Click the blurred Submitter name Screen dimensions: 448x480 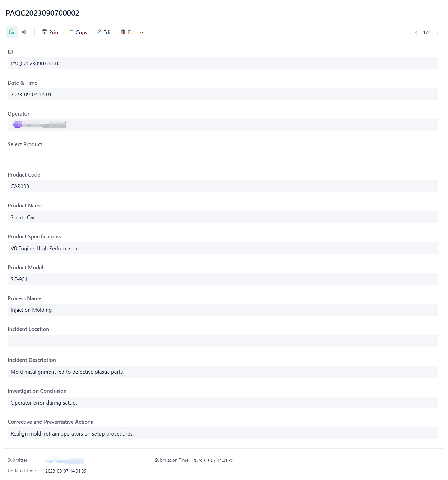64,461
